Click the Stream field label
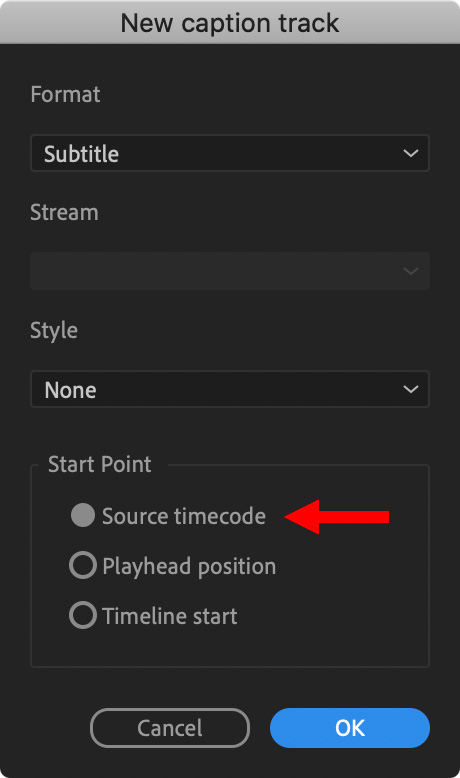The image size is (460, 778). pos(65,212)
